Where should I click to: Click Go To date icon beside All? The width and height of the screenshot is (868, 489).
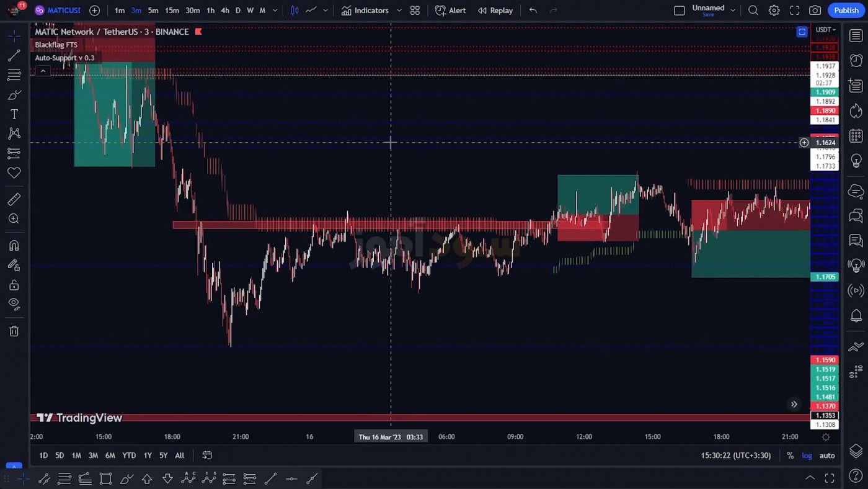coord(207,455)
